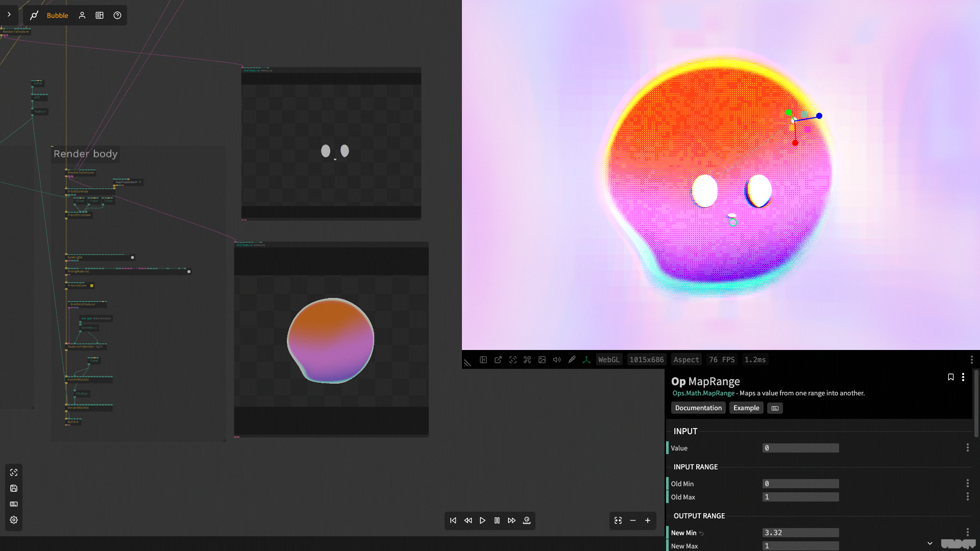Viewport: 980px width, 551px height.
Task: Toggle canvas audio speaker icon
Action: [x=557, y=360]
